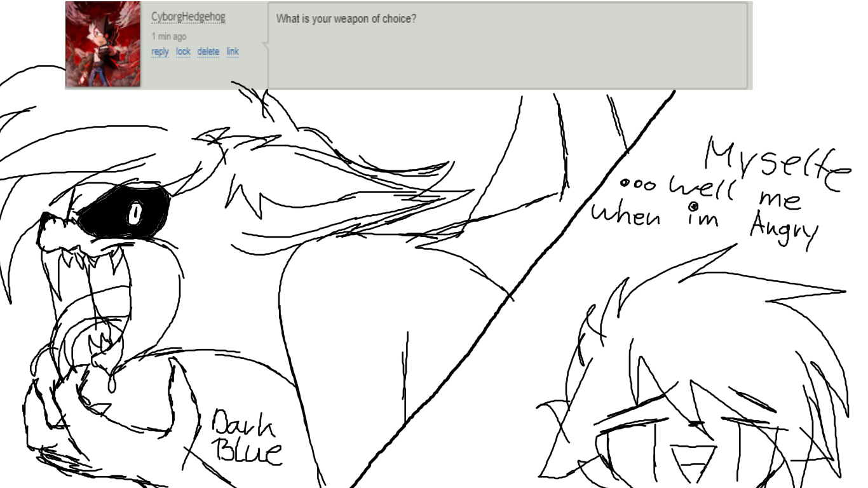Image resolution: width=868 pixels, height=488 pixels.
Task: Open CyborgHedgehog's red avatar thumbnail
Action: pos(103,44)
